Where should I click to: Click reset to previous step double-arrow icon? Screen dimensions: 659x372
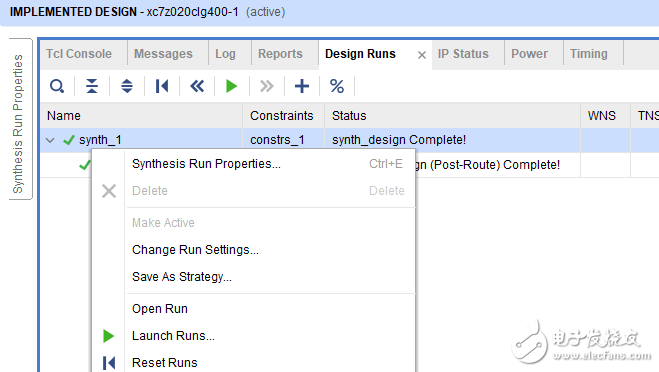click(197, 86)
